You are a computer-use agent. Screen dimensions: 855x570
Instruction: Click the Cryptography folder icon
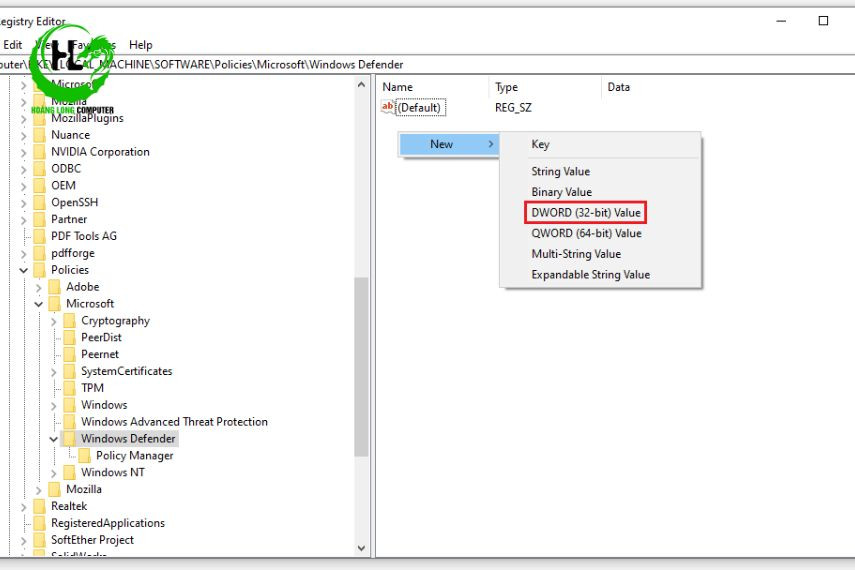click(x=70, y=321)
